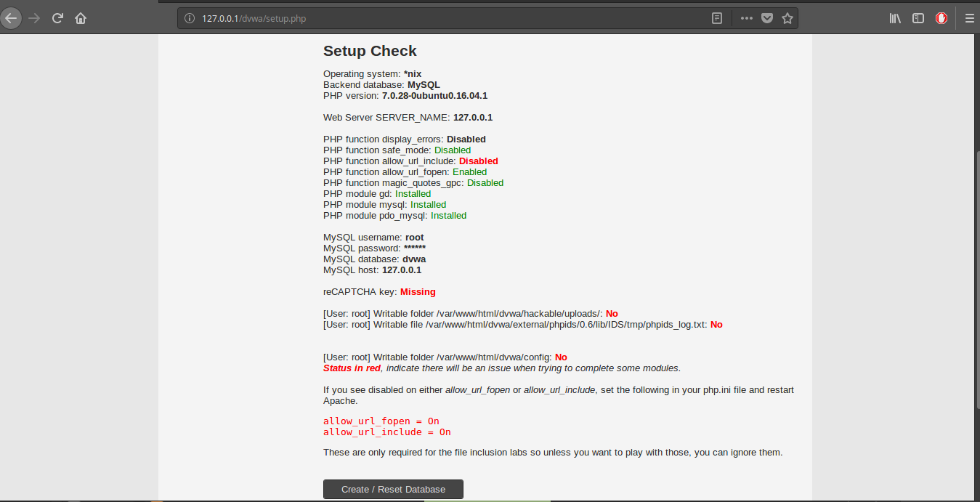
Task: Reload the current page
Action: [57, 18]
